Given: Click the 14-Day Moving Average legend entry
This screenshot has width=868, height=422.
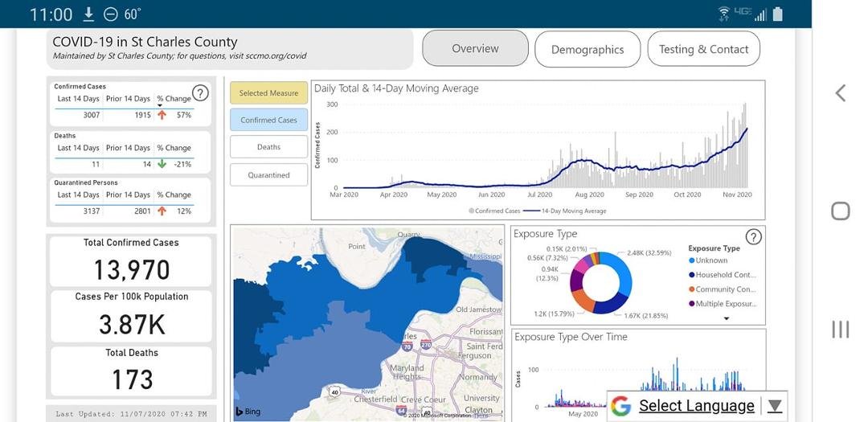Looking at the screenshot, I should tap(565, 211).
